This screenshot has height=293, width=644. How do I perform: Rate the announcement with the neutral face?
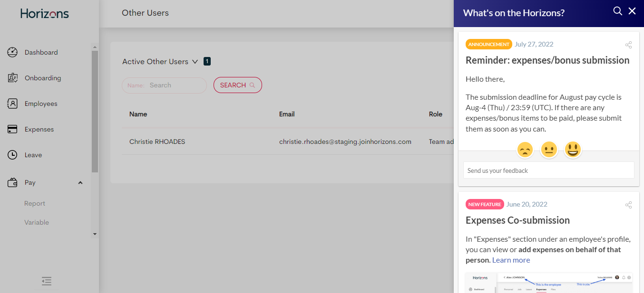tap(549, 150)
